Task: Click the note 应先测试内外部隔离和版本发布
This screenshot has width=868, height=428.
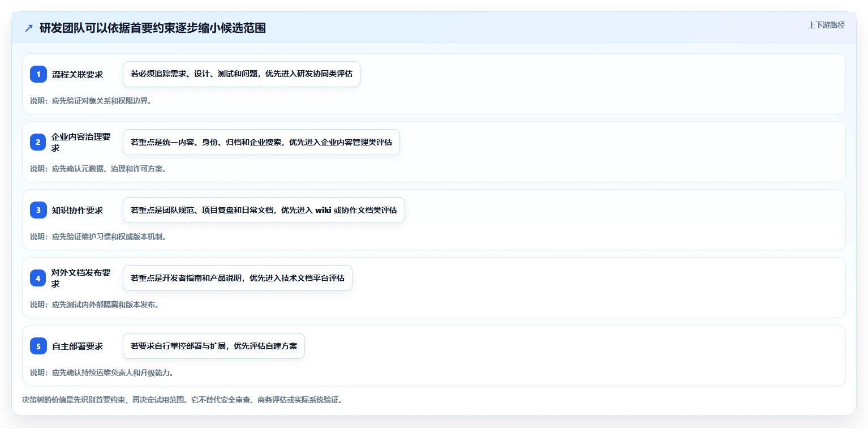Action: click(x=94, y=305)
